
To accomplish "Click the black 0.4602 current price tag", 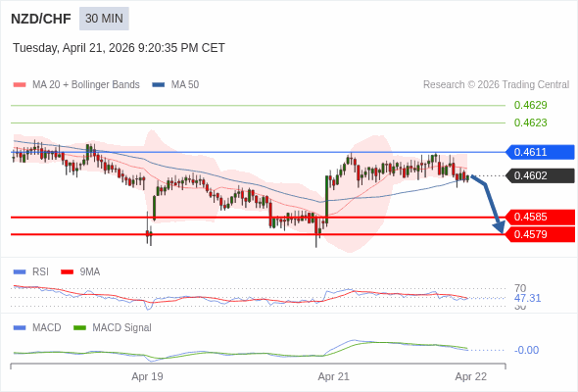I will (540, 175).
